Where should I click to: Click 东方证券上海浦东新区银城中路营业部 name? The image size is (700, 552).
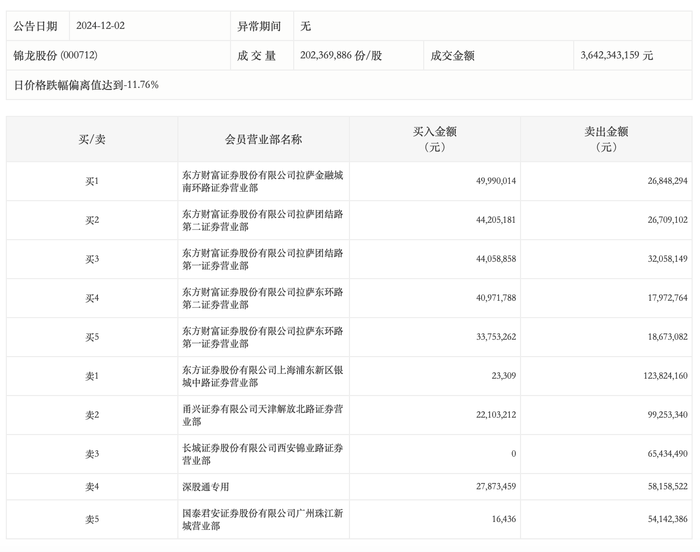pos(262,376)
